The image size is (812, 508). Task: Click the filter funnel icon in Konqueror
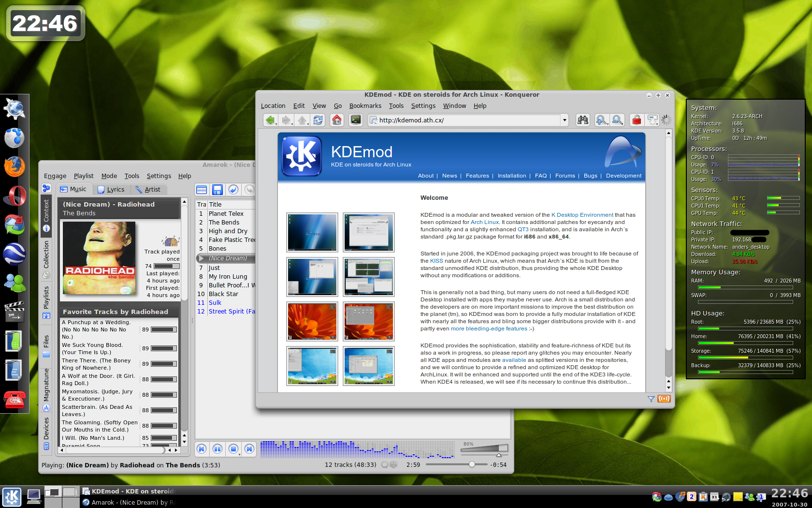coord(651,399)
